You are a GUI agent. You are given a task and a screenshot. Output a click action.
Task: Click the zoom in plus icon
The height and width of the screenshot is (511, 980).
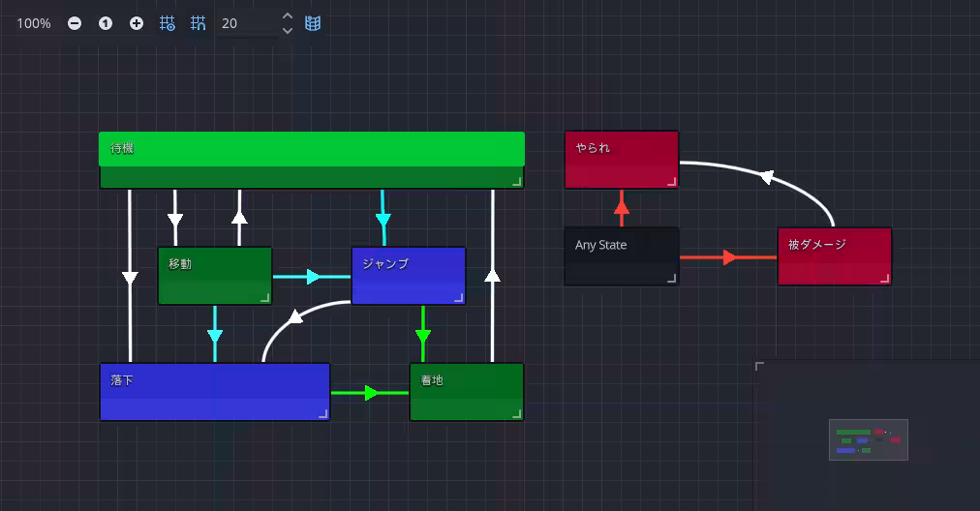[x=137, y=23]
